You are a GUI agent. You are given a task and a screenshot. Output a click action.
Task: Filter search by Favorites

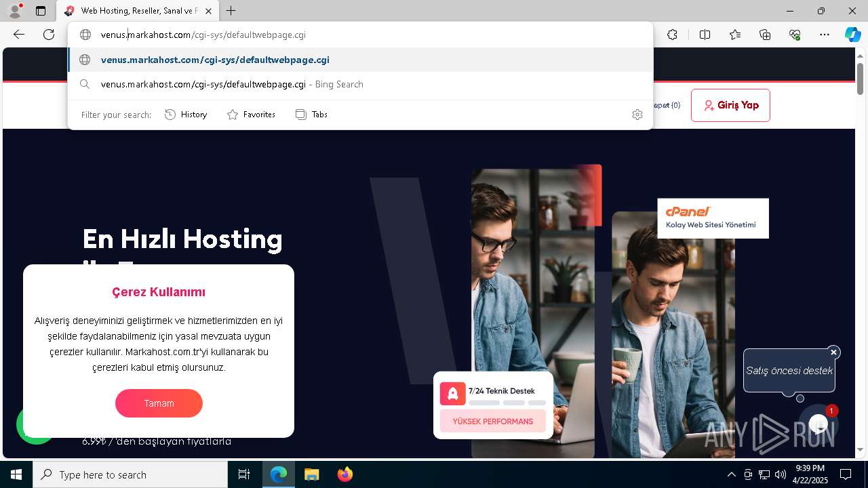tap(251, 115)
